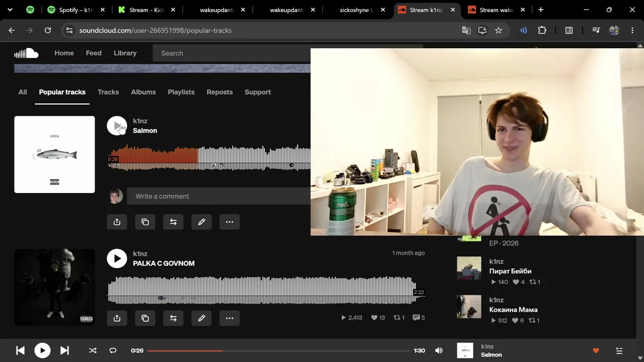
Task: Skip to previous track in player bar
Action: point(20,350)
